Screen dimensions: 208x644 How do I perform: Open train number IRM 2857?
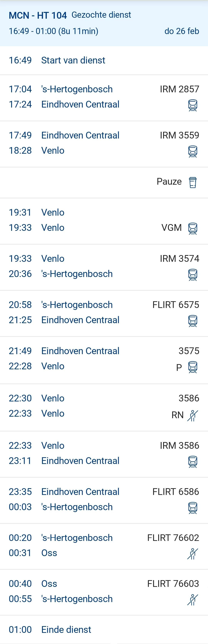coord(179,89)
